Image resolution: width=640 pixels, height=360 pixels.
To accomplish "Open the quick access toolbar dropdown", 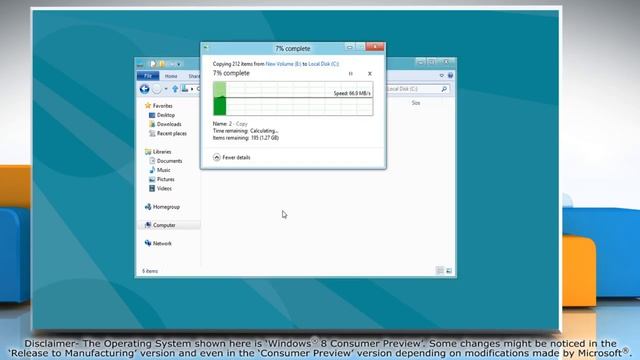I will [179, 64].
